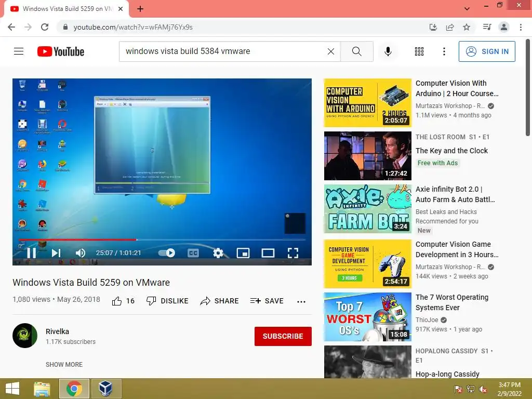532x399 pixels.
Task: Like the video with thumbs up
Action: [123, 301]
